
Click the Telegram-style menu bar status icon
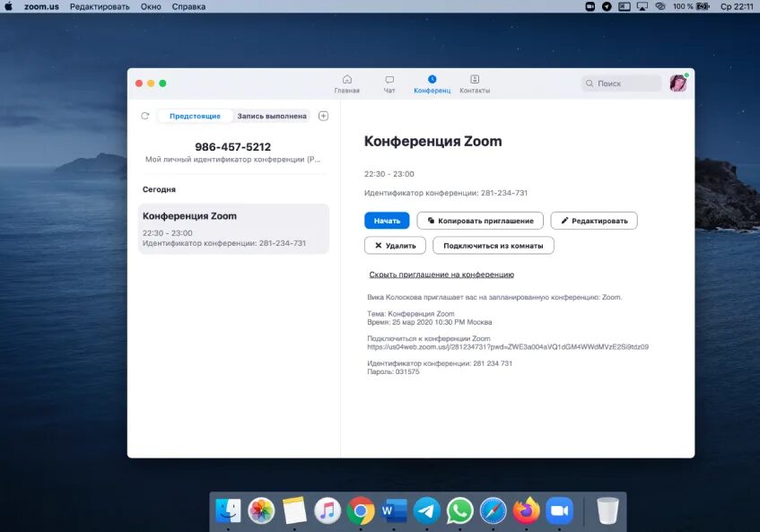point(607,6)
